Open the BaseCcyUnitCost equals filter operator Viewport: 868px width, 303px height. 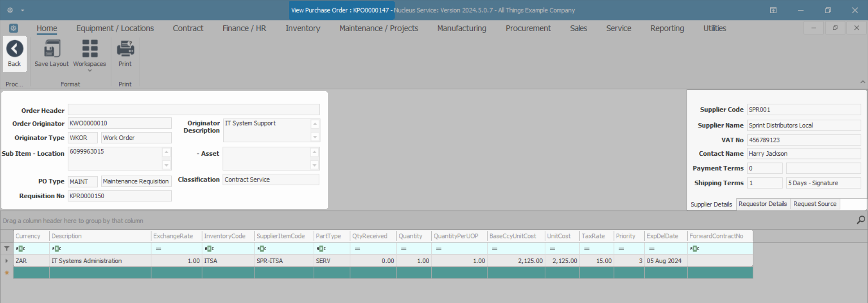point(495,248)
